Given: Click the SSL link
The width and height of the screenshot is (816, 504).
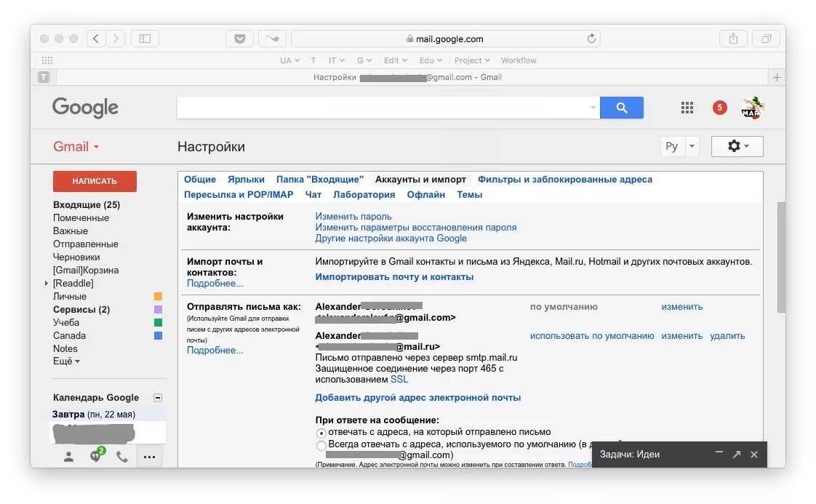Looking at the screenshot, I should [399, 380].
